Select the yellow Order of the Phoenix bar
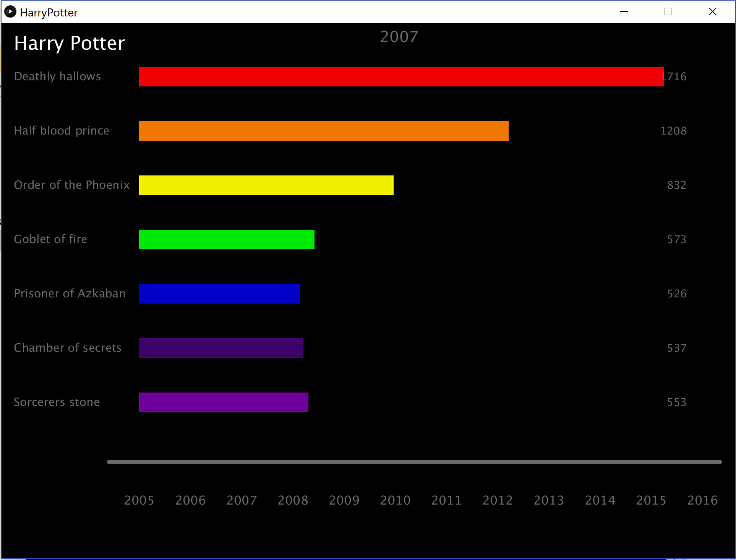Screen dimensions: 736x560 pos(266,185)
